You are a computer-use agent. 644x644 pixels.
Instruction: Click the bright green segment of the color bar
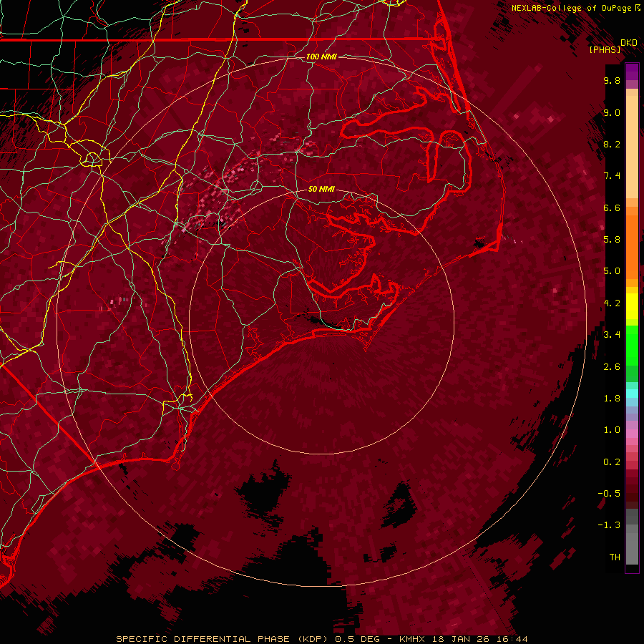coord(632,346)
